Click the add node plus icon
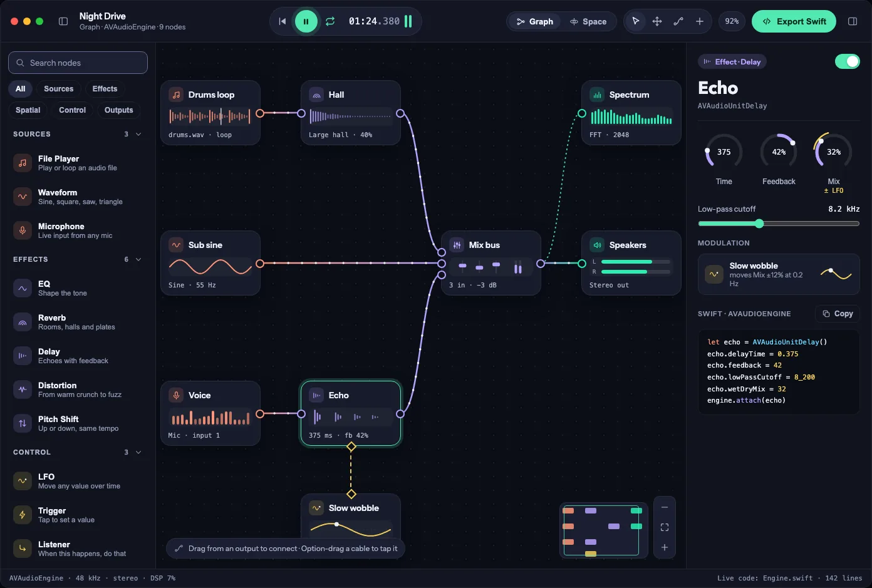 [x=700, y=21]
